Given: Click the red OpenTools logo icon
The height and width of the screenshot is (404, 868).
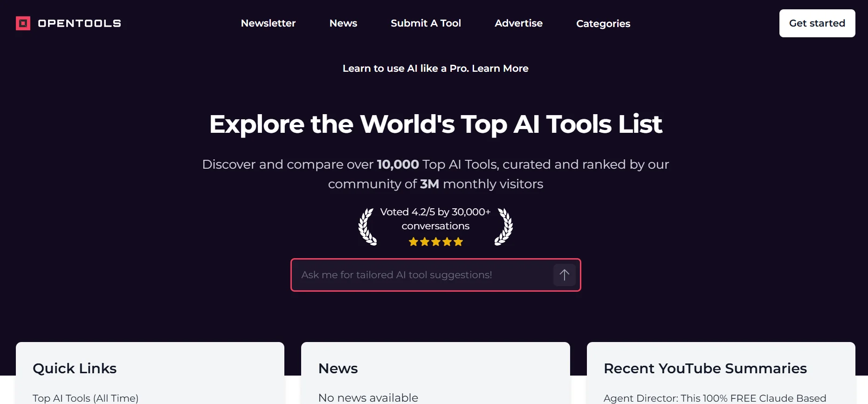Looking at the screenshot, I should [x=23, y=23].
